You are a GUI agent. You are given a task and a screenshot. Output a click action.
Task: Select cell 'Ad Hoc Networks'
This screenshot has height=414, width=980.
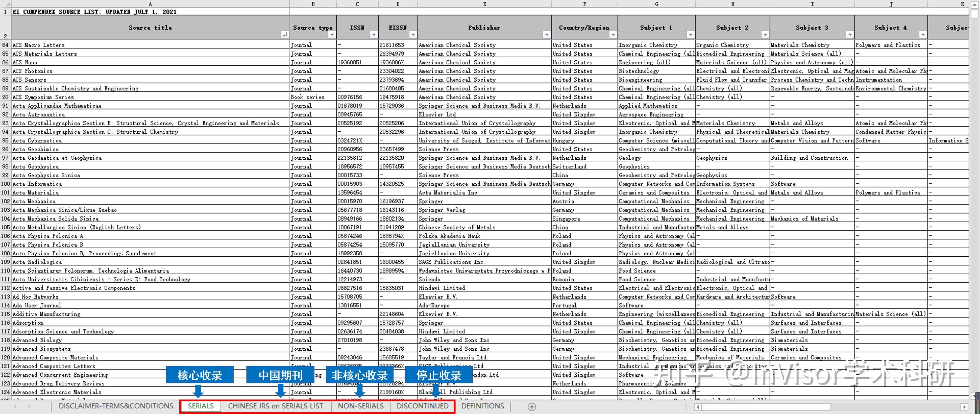pyautogui.click(x=150, y=297)
